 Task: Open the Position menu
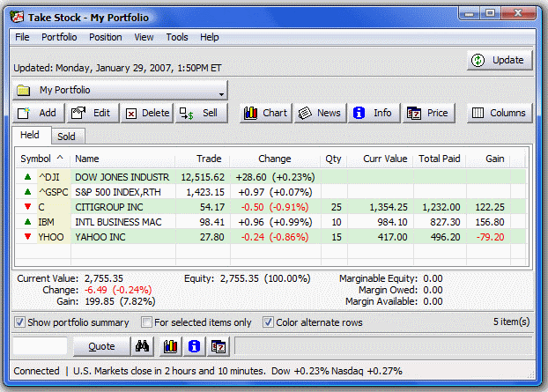click(105, 37)
